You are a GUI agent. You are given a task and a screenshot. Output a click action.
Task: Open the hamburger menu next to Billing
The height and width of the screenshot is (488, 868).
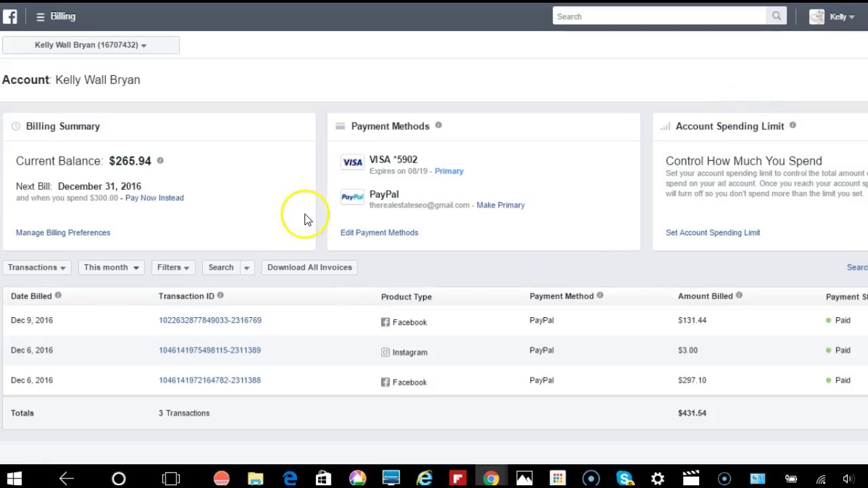[x=40, y=16]
